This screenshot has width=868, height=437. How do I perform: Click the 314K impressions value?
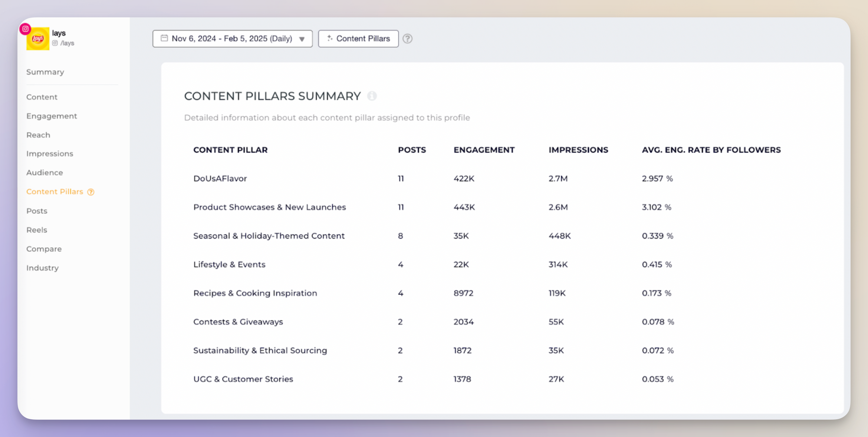tap(558, 265)
